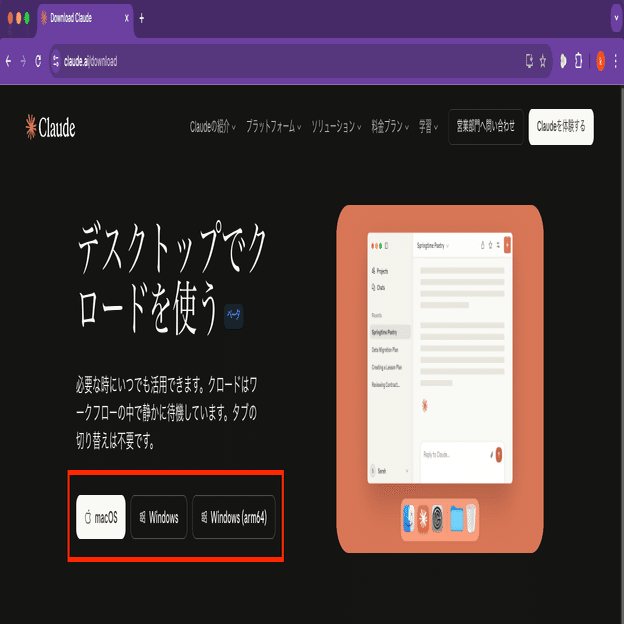Bookmark this page with the star icon
The image size is (624, 624).
[543, 61]
